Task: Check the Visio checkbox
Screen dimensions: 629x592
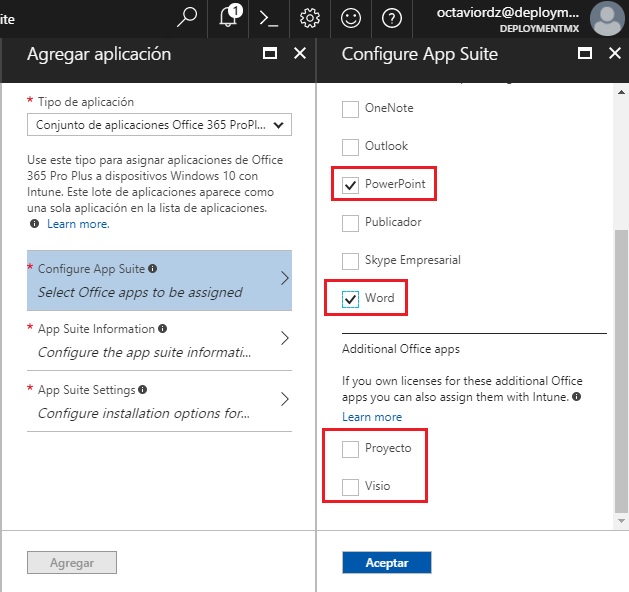Action: click(351, 486)
